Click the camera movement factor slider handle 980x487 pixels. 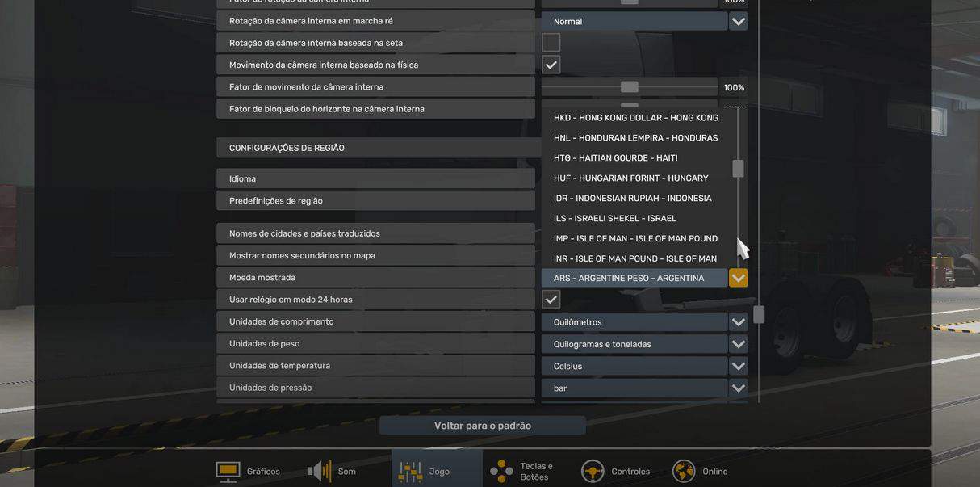pyautogui.click(x=630, y=87)
